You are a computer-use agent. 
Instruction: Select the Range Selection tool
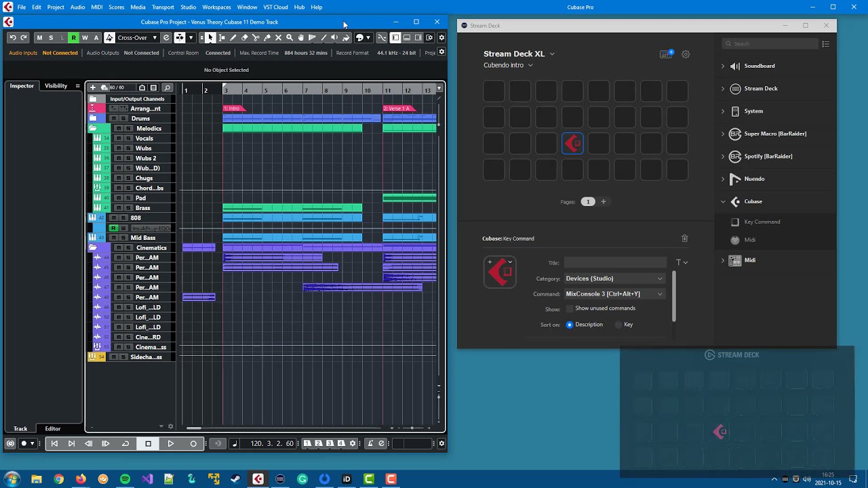[x=222, y=38]
